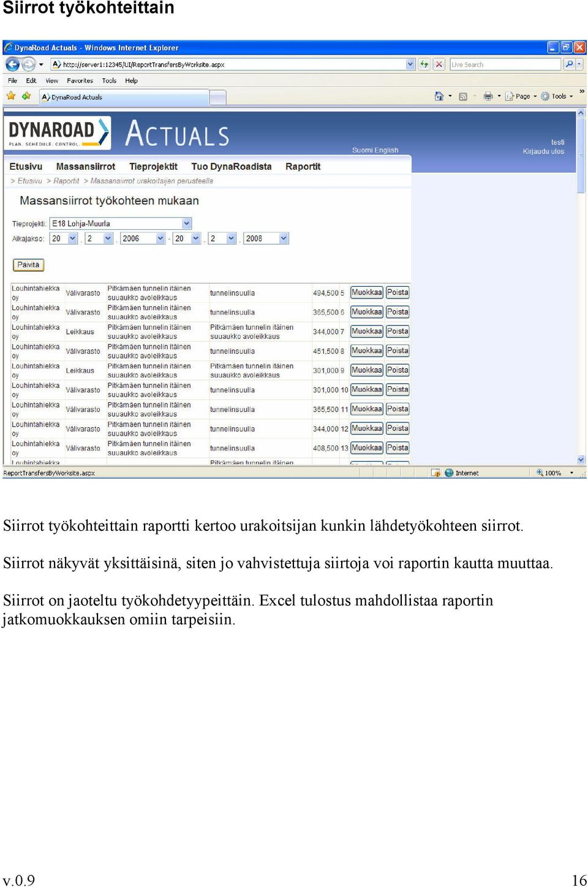Click the page scrollbar up arrow
Screen dimensions: 588x887
point(581,113)
